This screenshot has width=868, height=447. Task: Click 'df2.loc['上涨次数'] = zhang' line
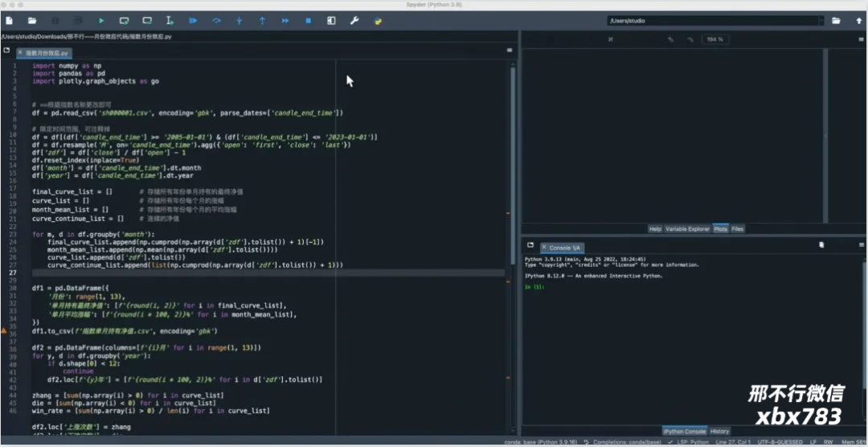coord(81,427)
